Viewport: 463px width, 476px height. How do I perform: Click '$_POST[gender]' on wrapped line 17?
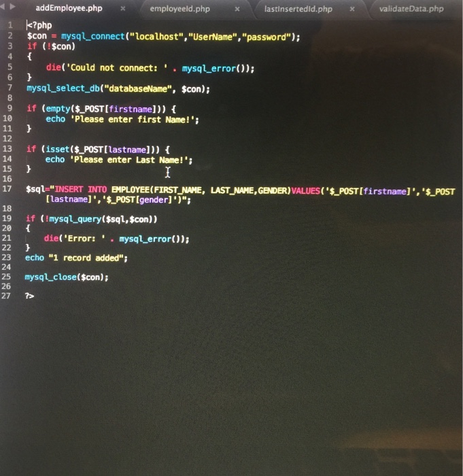pos(139,200)
